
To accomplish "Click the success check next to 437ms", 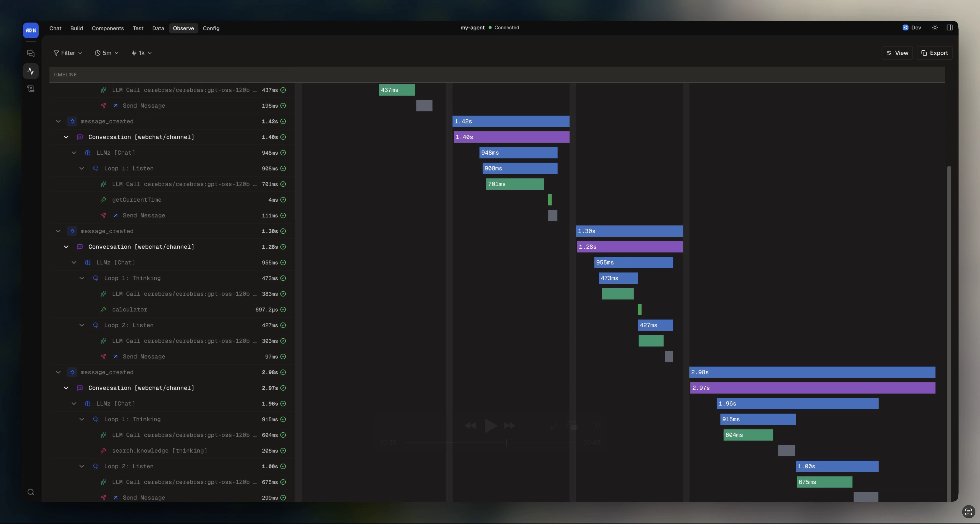I will coord(283,90).
